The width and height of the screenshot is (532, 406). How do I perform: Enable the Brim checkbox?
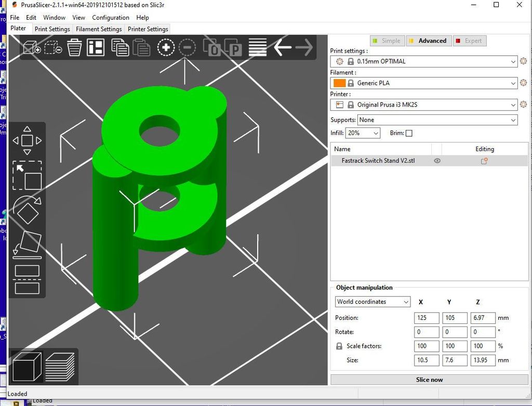[x=409, y=133]
